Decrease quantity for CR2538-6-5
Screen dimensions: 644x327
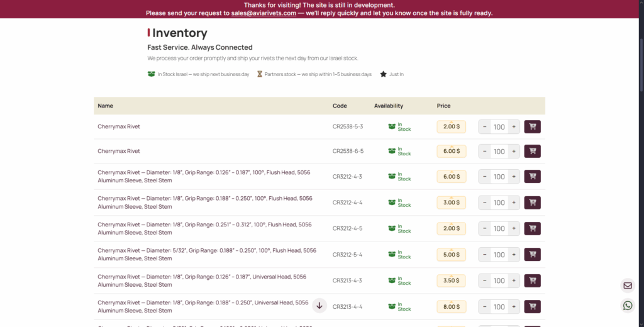[x=484, y=152]
